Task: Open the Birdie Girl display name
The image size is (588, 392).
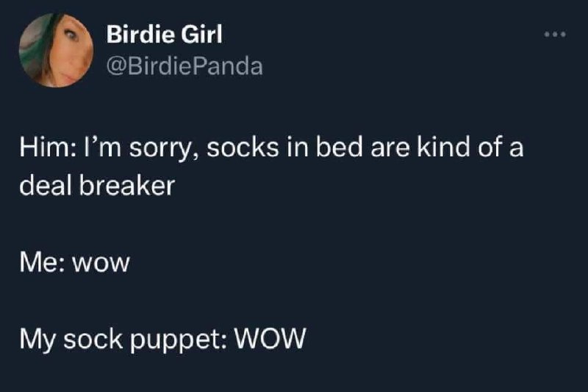Action: (164, 35)
